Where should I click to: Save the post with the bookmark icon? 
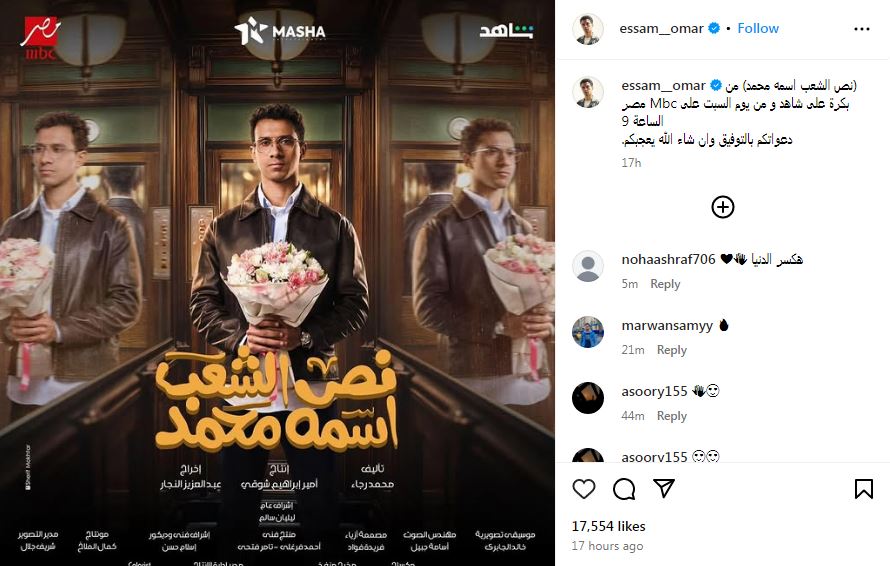click(x=863, y=489)
